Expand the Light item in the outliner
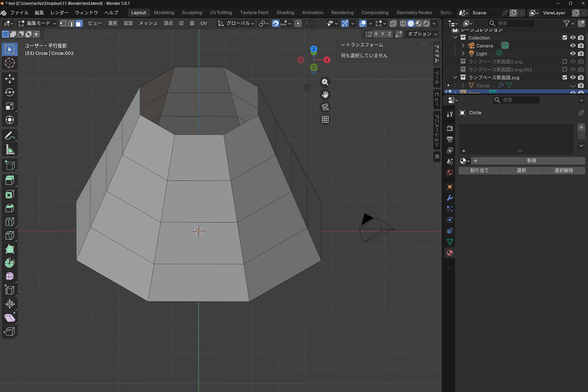The image size is (588, 392). coord(463,54)
